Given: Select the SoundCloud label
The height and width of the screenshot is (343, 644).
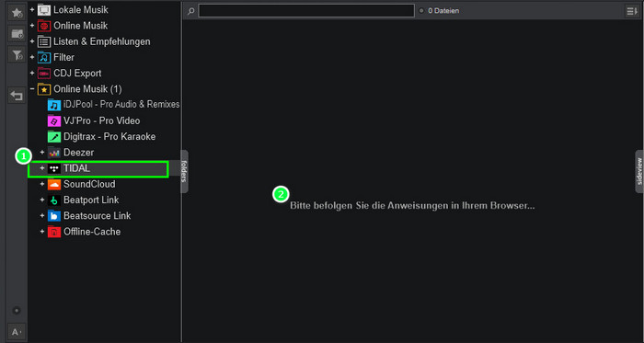Looking at the screenshot, I should (x=89, y=184).
